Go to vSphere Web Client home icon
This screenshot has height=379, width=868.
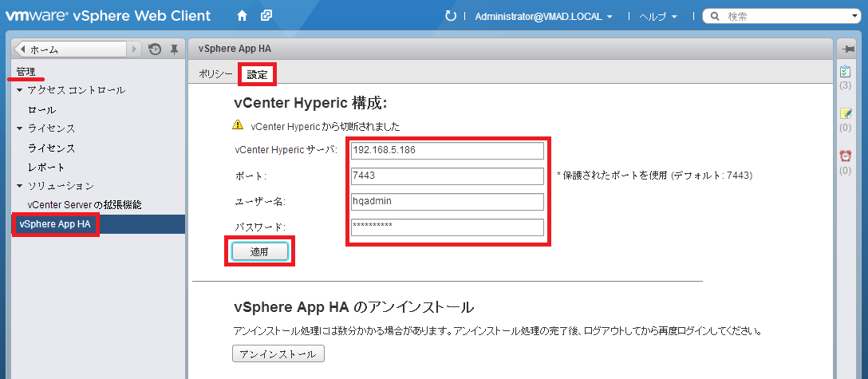[x=242, y=15]
